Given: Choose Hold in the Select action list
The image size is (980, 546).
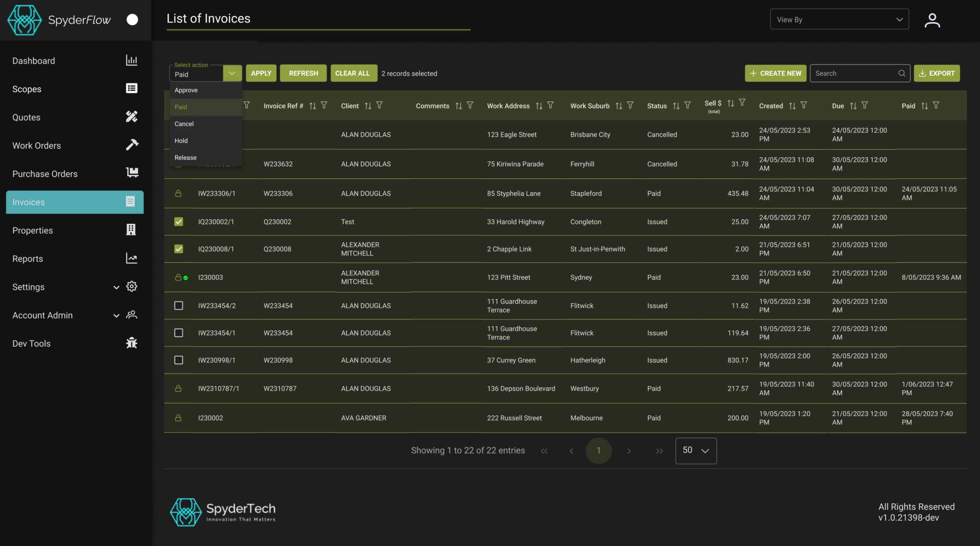Looking at the screenshot, I should coord(181,140).
